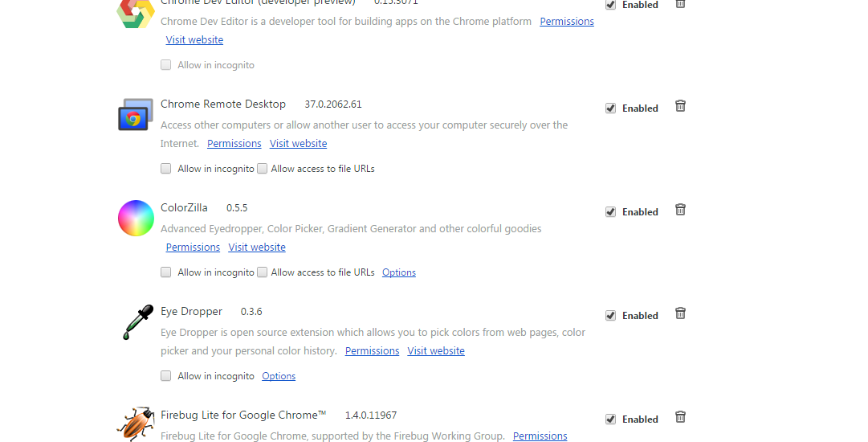Visit website of Chrome Dev Editor
The width and height of the screenshot is (868, 442).
pos(194,40)
